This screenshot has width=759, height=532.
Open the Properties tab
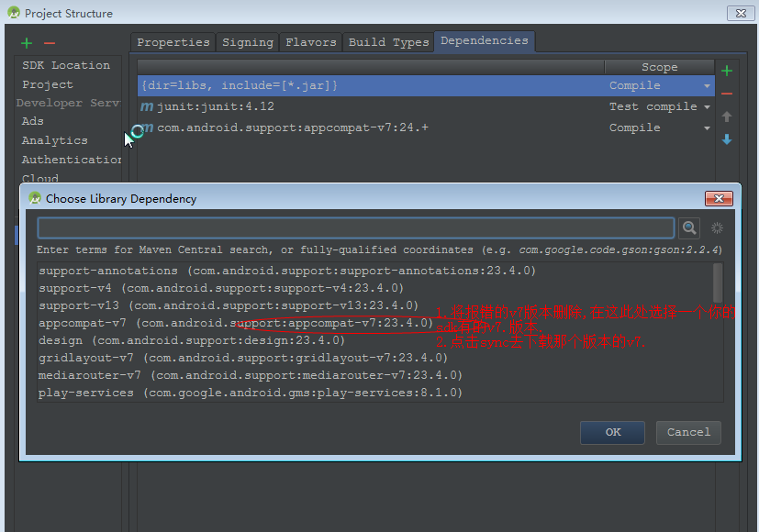(x=173, y=42)
